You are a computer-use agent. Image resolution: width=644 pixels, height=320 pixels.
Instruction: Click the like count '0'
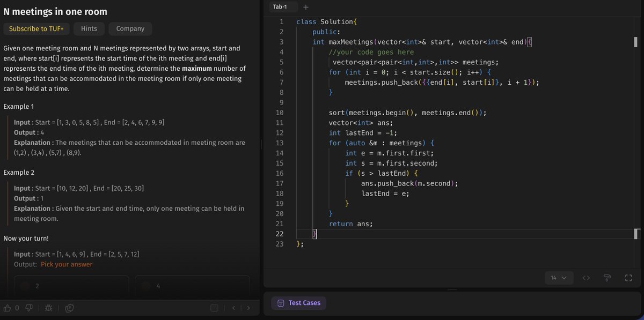click(17, 308)
